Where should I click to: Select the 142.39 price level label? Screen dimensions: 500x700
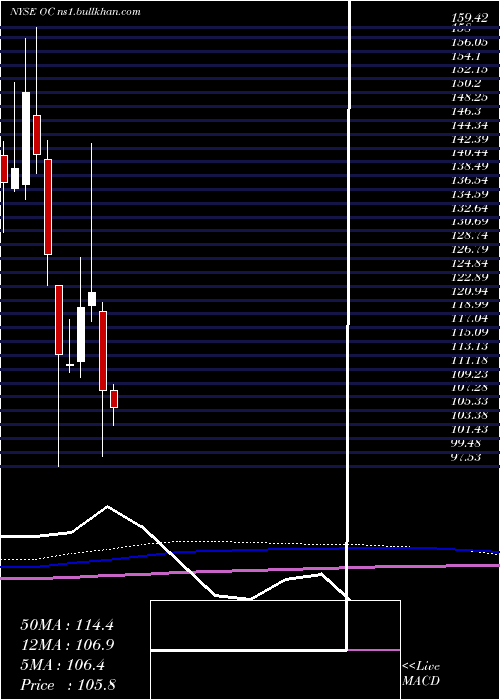[468, 138]
